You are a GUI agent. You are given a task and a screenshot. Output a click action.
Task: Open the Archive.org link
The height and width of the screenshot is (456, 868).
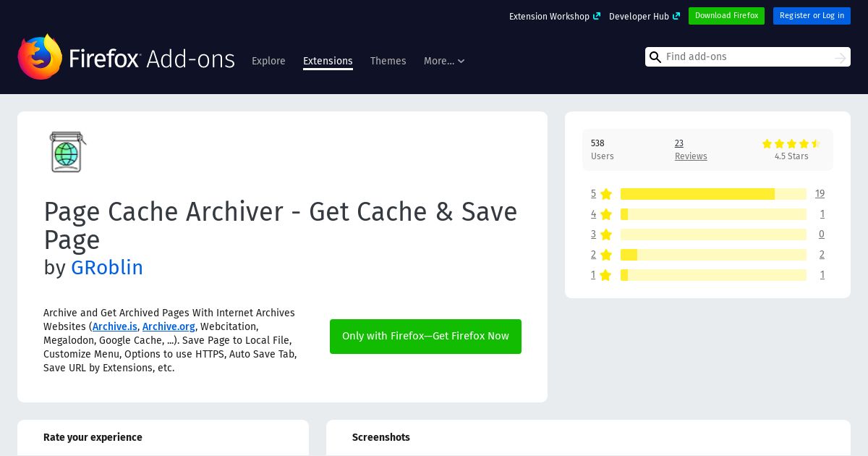tap(169, 326)
